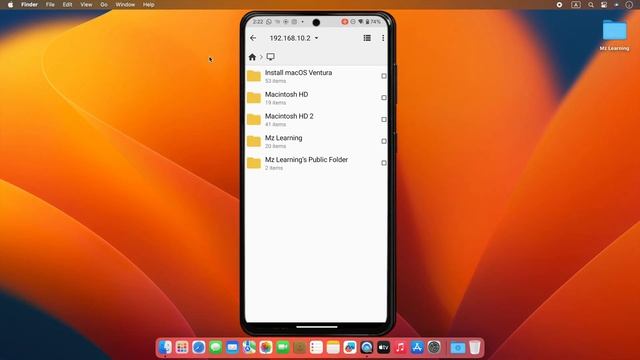Open Freeform from the Dock
This screenshot has height=360, width=640.
350,347
